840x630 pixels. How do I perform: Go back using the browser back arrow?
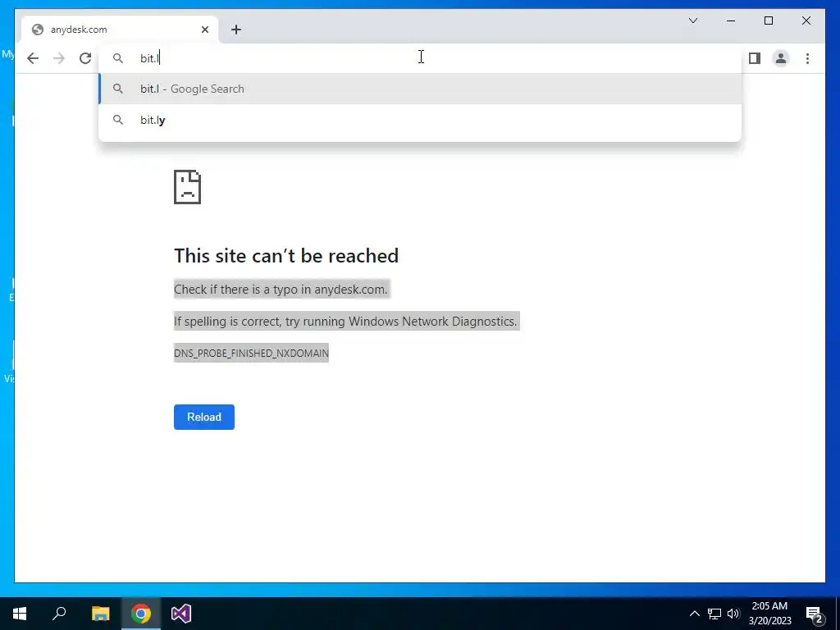[33, 58]
